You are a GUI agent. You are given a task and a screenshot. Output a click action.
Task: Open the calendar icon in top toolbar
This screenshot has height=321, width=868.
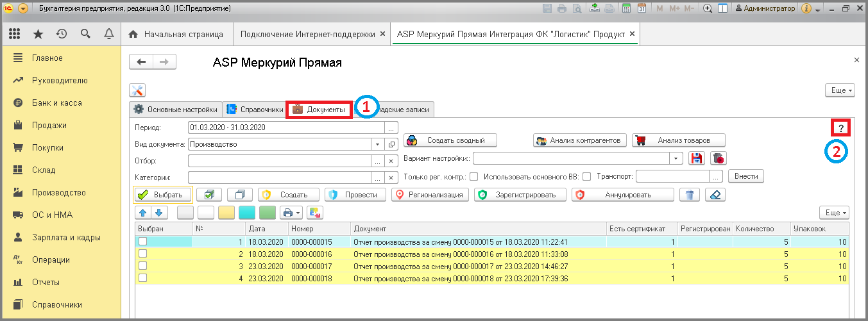pyautogui.click(x=642, y=9)
